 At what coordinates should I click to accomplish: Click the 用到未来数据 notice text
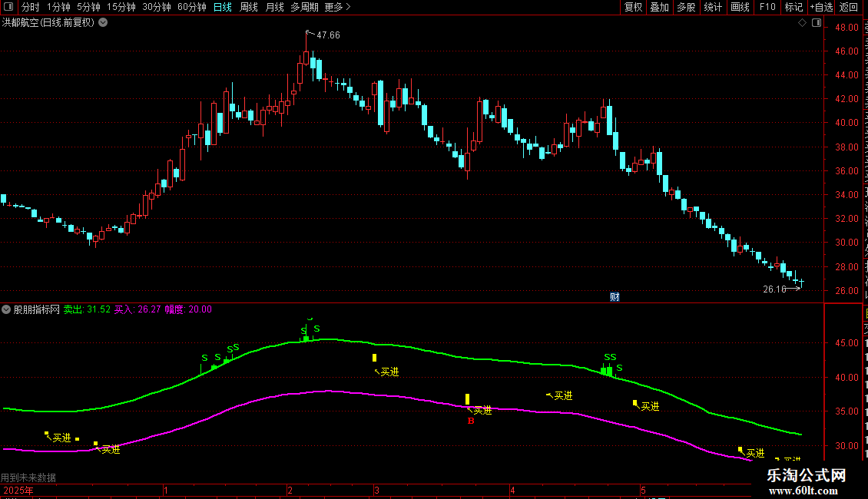[28, 477]
